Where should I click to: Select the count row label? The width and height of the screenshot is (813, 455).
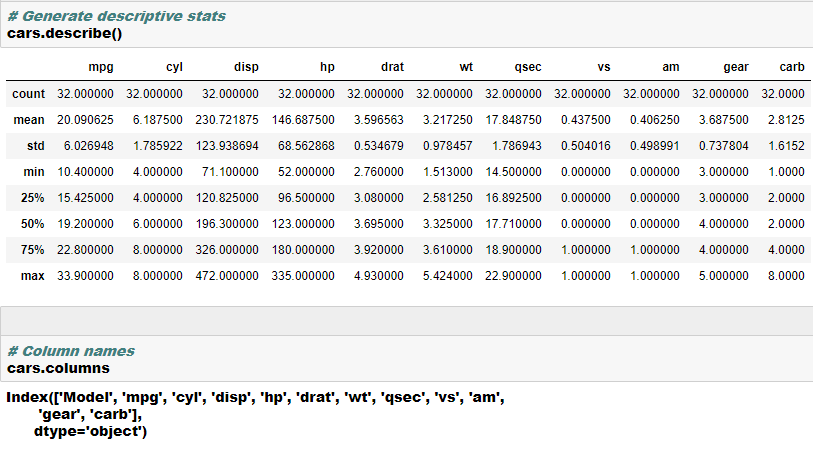(x=29, y=94)
